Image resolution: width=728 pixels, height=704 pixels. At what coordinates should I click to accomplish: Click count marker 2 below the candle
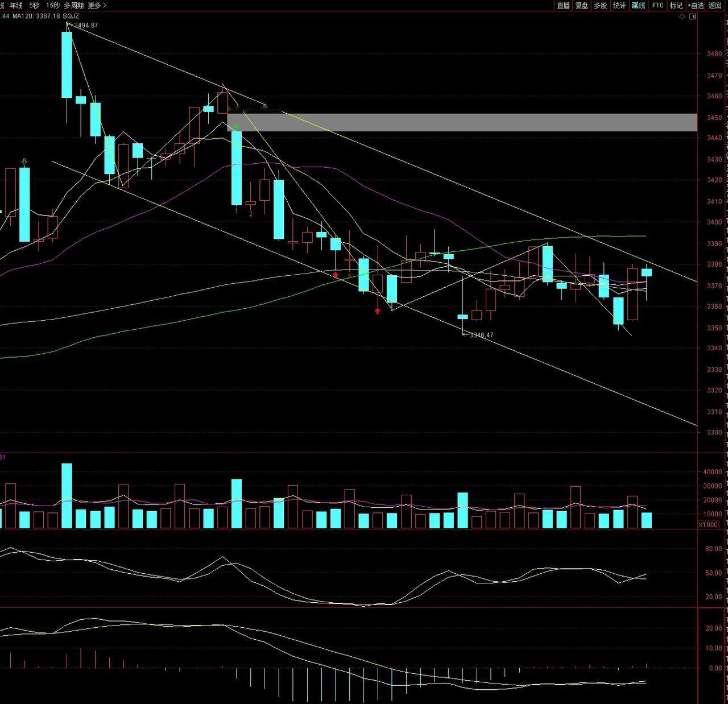(251, 214)
